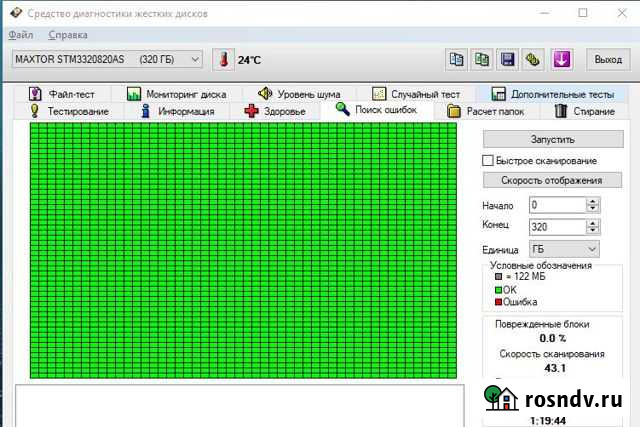The image size is (640, 427).
Task: Click the yellow icon beside save
Action: [x=534, y=59]
